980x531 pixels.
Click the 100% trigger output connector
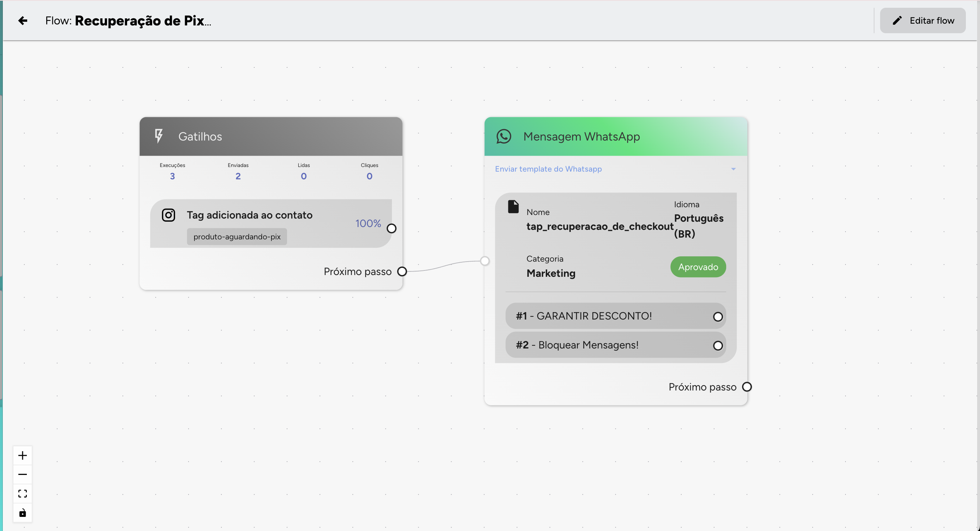(x=392, y=228)
